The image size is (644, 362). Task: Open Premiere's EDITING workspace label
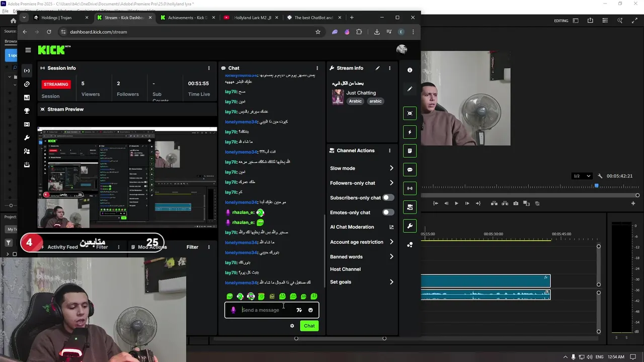561,21
